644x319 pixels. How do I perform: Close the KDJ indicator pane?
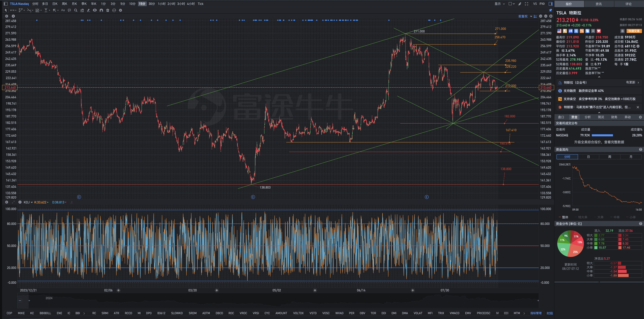pos(20,202)
